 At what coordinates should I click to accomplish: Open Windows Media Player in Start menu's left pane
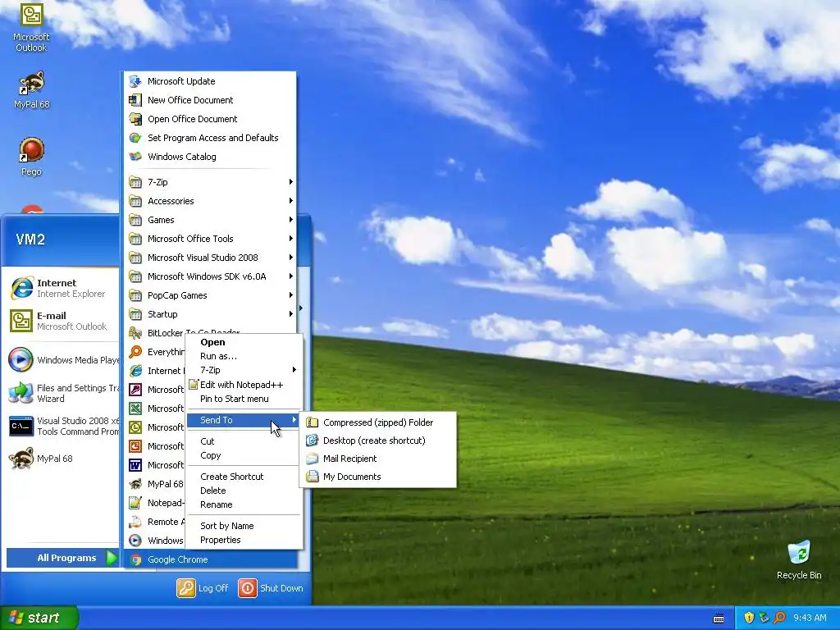coord(63,360)
